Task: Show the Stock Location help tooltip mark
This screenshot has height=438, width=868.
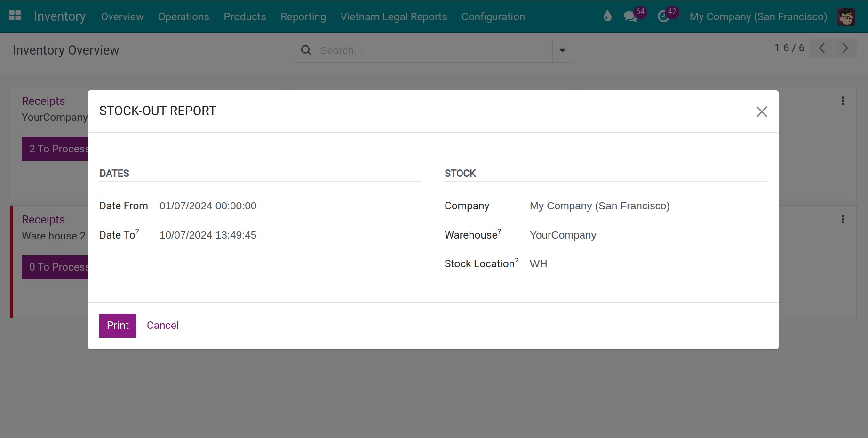Action: pos(517,260)
